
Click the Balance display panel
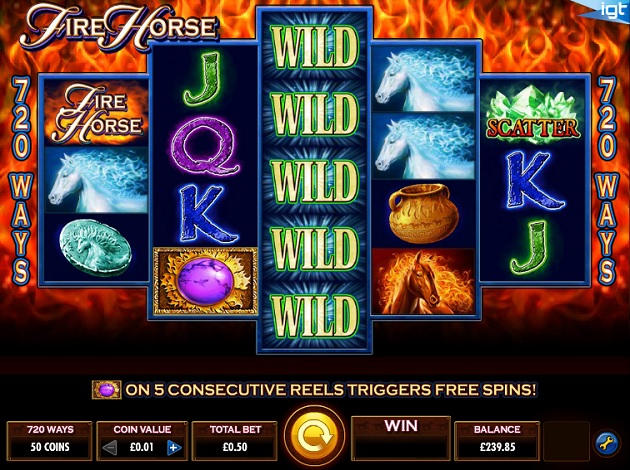497,441
